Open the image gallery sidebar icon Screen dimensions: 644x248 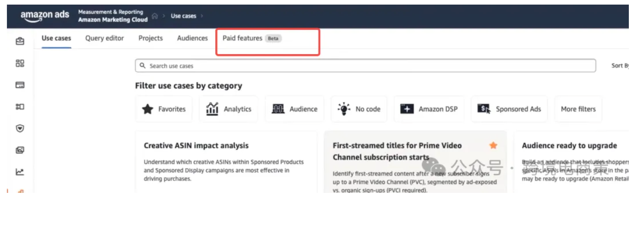(20, 150)
